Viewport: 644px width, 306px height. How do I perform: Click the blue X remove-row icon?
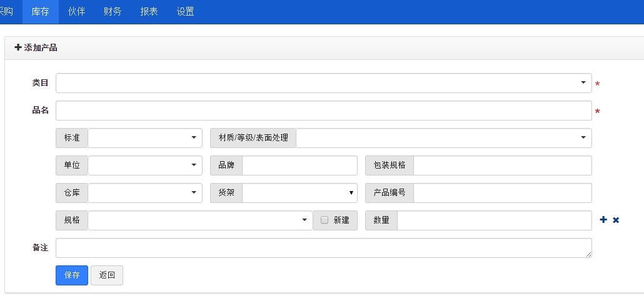pos(616,220)
